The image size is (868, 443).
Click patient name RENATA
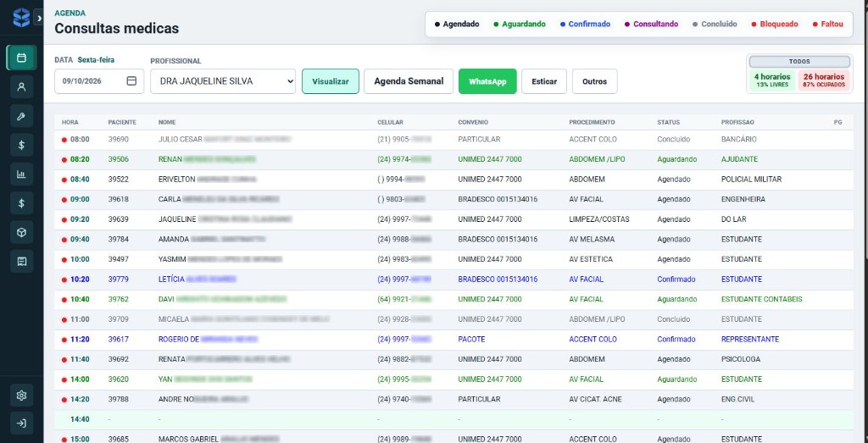coord(171,359)
